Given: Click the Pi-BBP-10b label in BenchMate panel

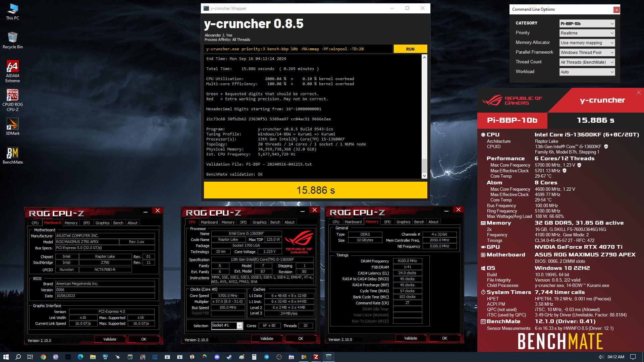Looking at the screenshot, I should tap(512, 120).
